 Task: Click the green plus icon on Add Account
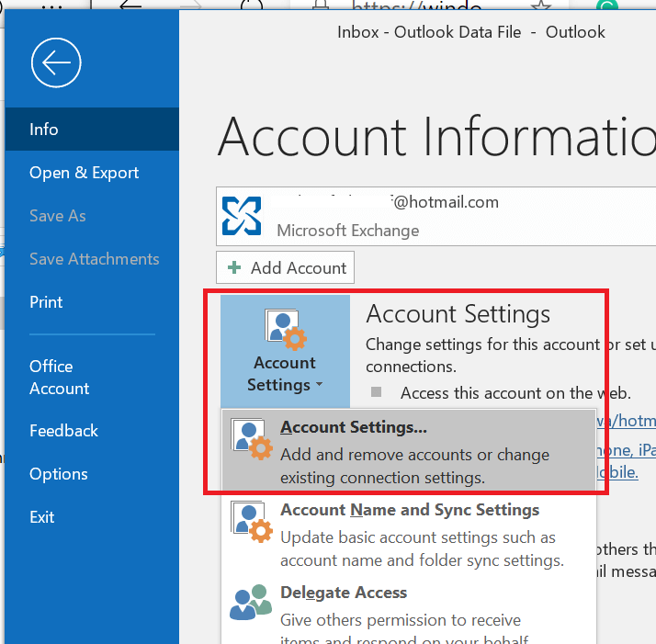tap(234, 267)
